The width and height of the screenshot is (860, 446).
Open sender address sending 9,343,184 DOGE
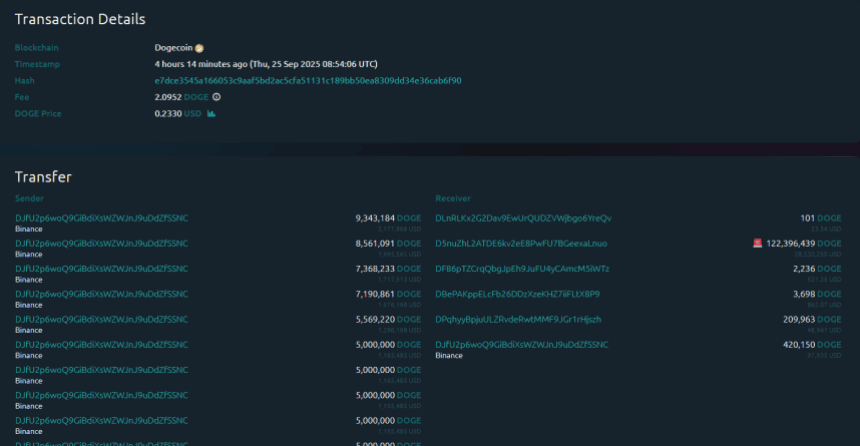point(101,217)
